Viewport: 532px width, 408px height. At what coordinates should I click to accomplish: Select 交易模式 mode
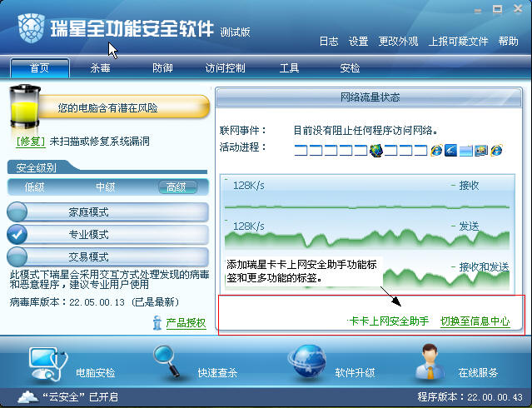108,257
